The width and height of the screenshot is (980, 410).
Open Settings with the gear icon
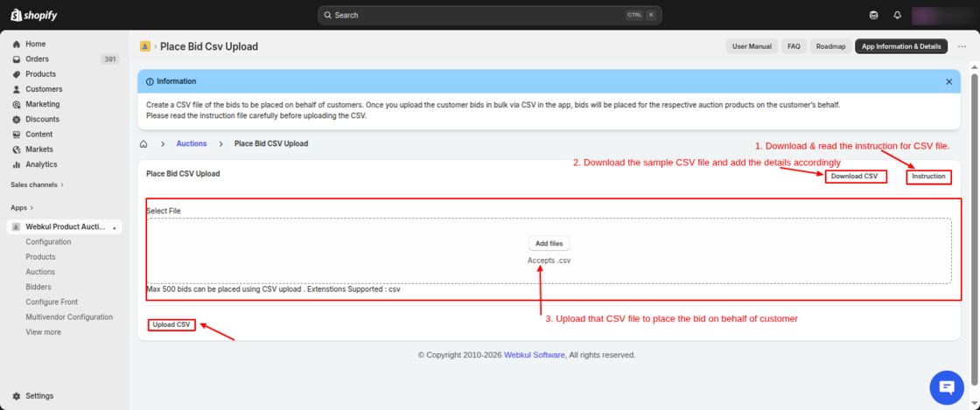33,396
